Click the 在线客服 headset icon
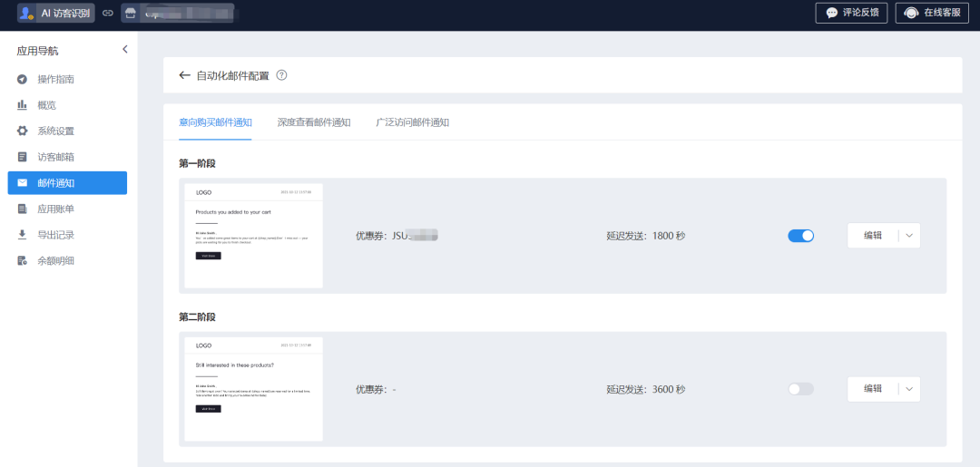This screenshot has width=980, height=467. click(x=911, y=13)
